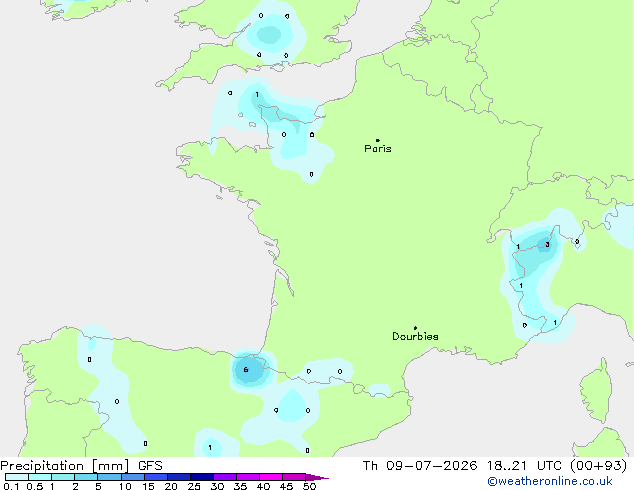Click the precipitation value 3 over the Alps
Viewport: 634px width, 490px height.
547,245
